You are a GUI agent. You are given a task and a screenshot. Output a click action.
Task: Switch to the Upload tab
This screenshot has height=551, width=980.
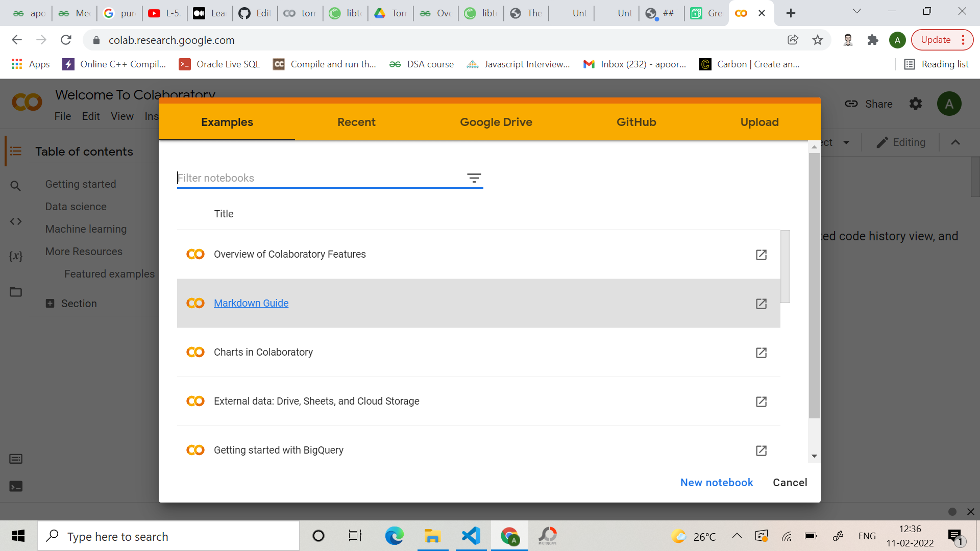759,122
